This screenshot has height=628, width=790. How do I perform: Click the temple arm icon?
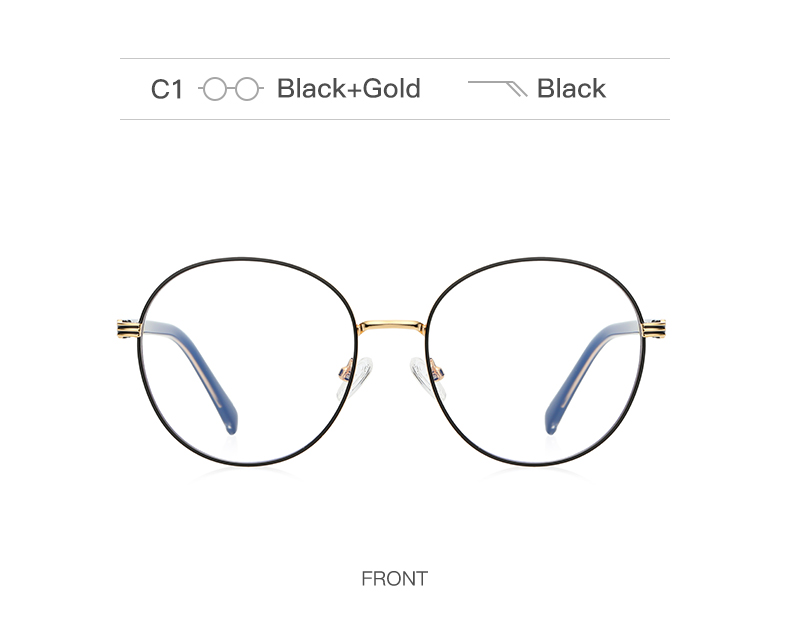click(x=498, y=88)
